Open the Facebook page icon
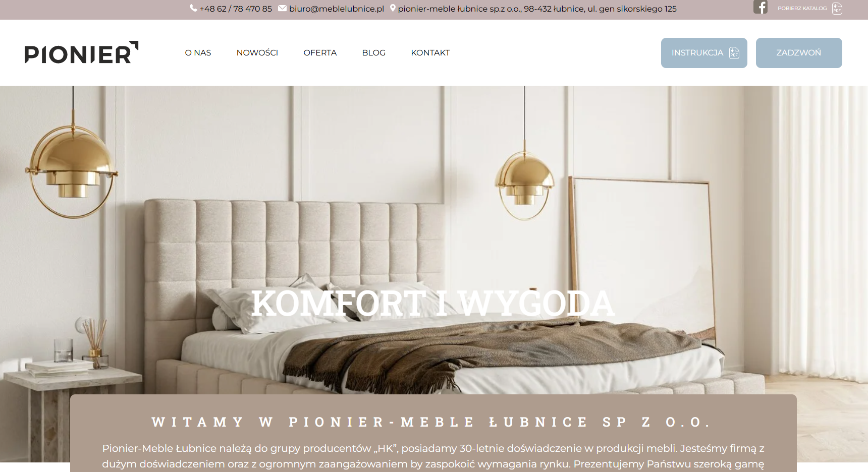868x472 pixels. tap(760, 7)
